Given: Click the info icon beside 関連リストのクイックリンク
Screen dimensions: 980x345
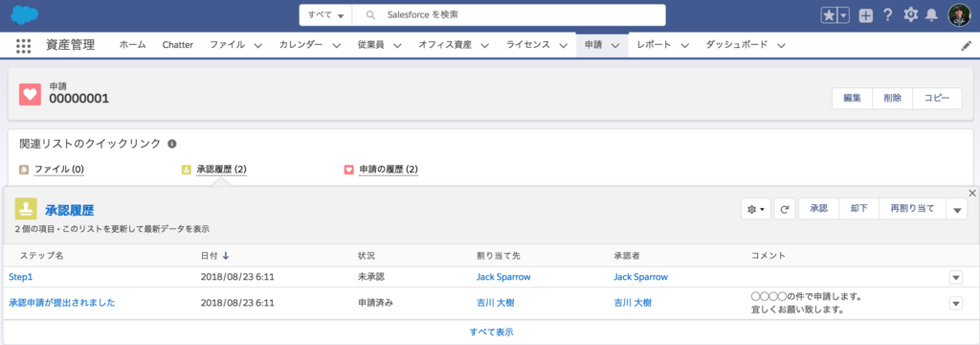Looking at the screenshot, I should 172,144.
